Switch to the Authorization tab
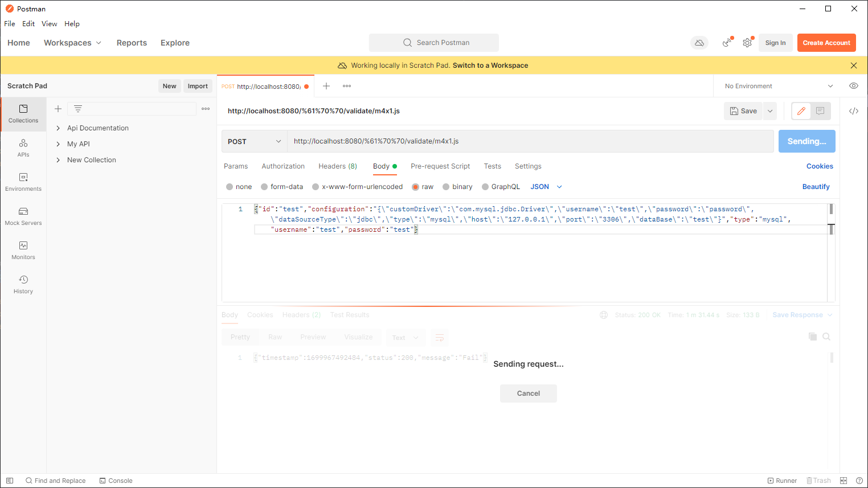The width and height of the screenshot is (868, 488). tap(283, 166)
